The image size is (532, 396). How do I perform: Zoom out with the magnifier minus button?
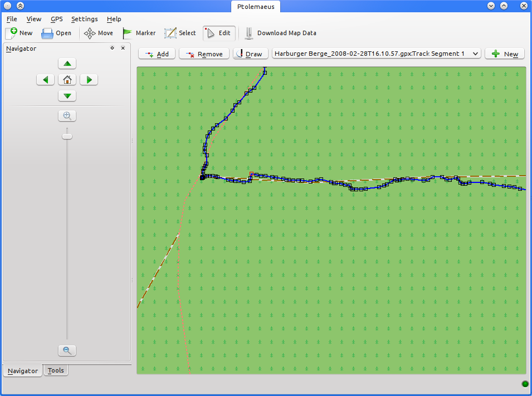67,350
